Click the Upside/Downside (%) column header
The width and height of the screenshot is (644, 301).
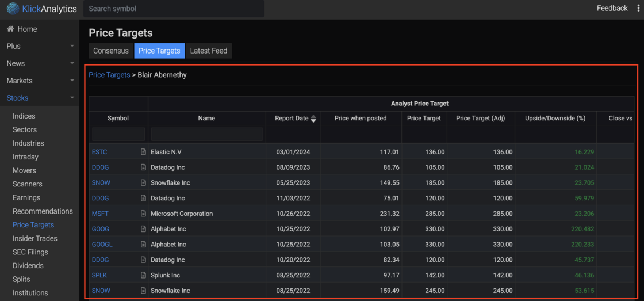coord(555,118)
